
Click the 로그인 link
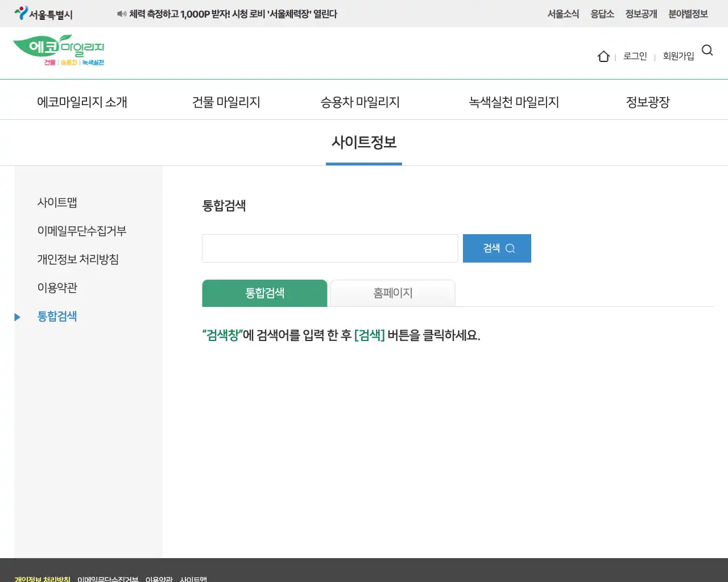click(635, 56)
